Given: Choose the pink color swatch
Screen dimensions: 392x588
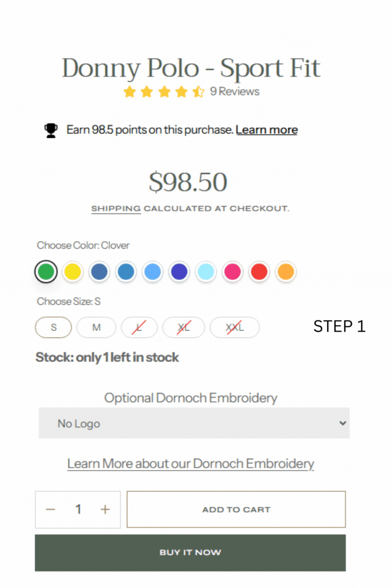Looking at the screenshot, I should click(x=233, y=272).
